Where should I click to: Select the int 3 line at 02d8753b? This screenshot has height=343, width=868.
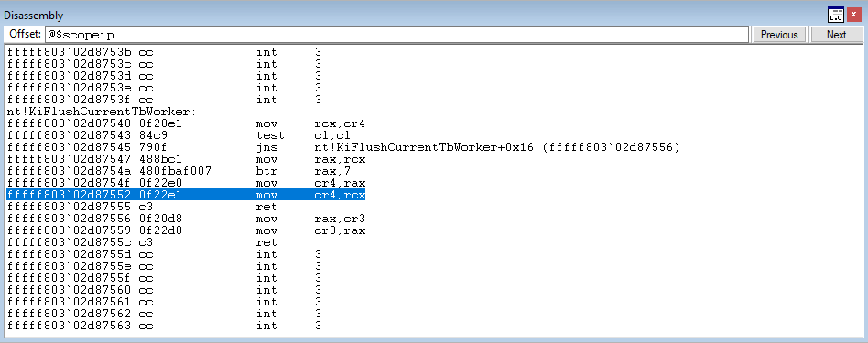164,52
